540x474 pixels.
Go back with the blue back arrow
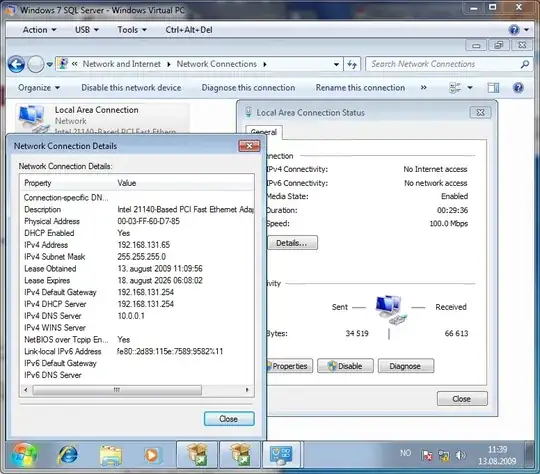[x=16, y=64]
